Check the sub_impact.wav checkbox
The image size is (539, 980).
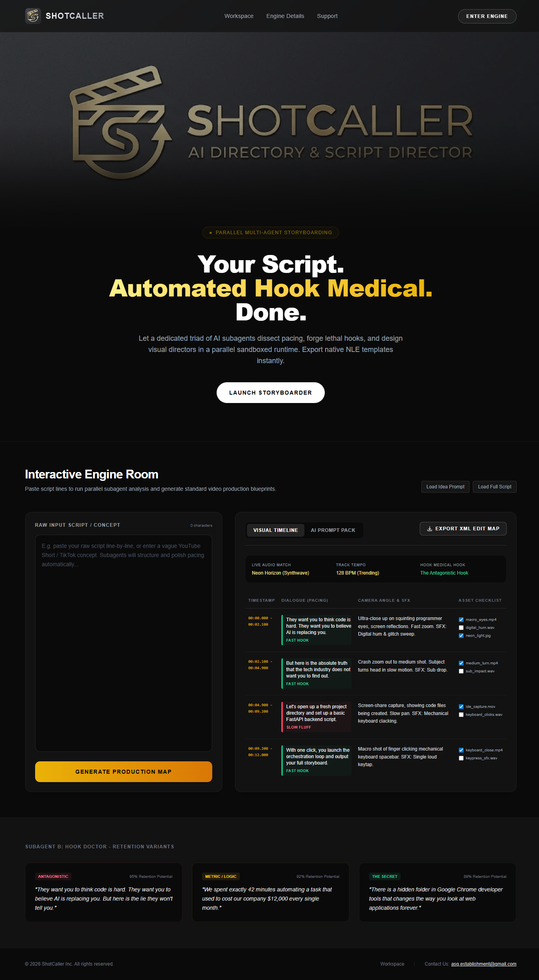tap(461, 671)
